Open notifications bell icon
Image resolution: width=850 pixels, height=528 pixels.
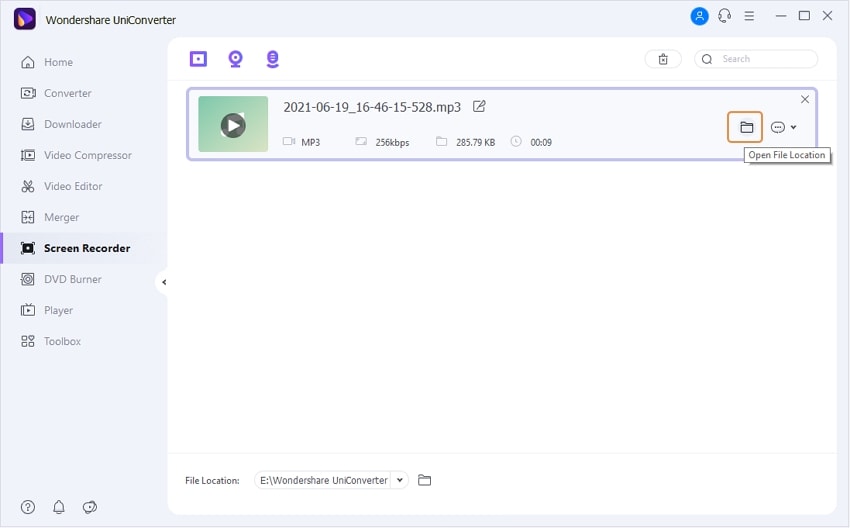[59, 507]
